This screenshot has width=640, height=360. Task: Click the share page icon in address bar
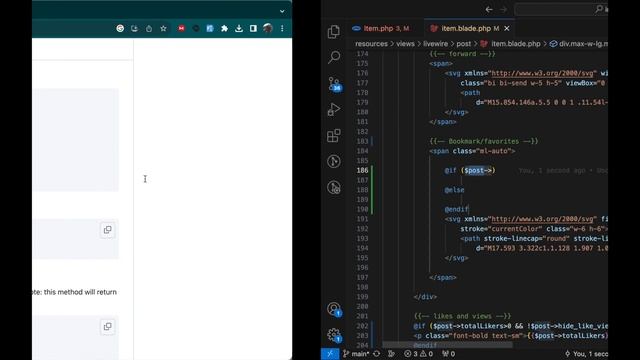149,29
